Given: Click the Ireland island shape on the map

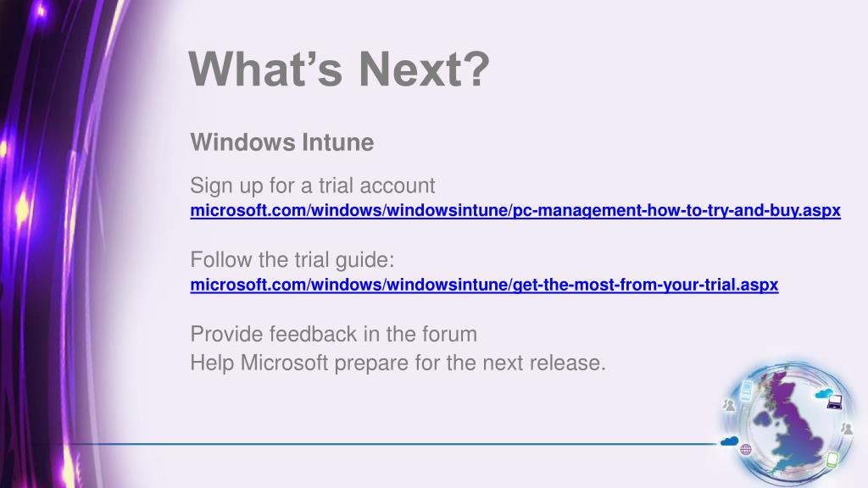Looking at the screenshot, I should 762,419.
